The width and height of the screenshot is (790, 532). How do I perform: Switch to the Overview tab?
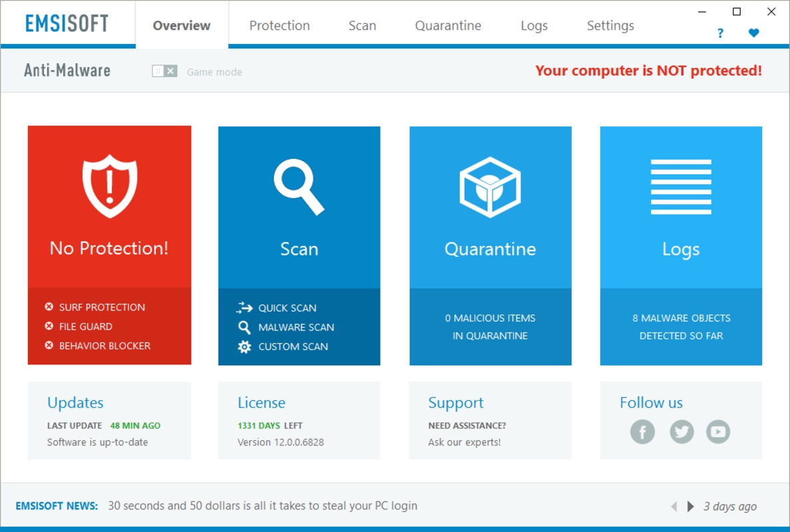(x=182, y=26)
